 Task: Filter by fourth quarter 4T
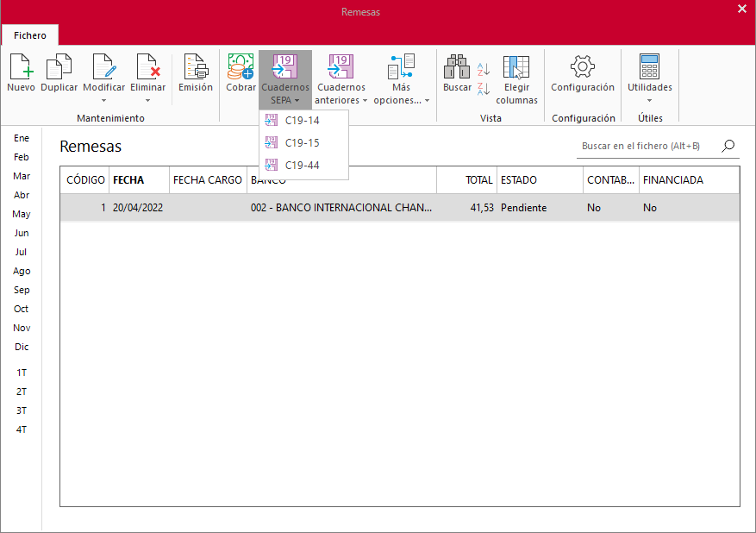[x=22, y=430]
